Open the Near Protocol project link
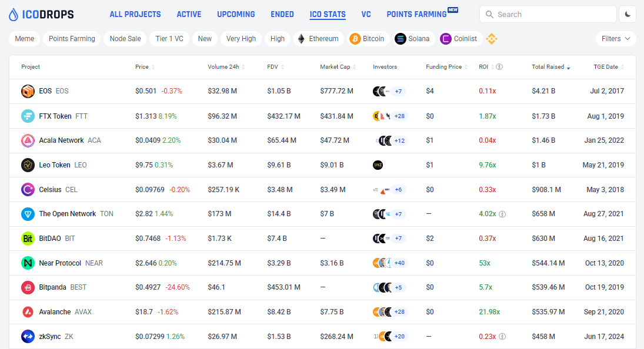This screenshot has width=644, height=349. coord(60,263)
